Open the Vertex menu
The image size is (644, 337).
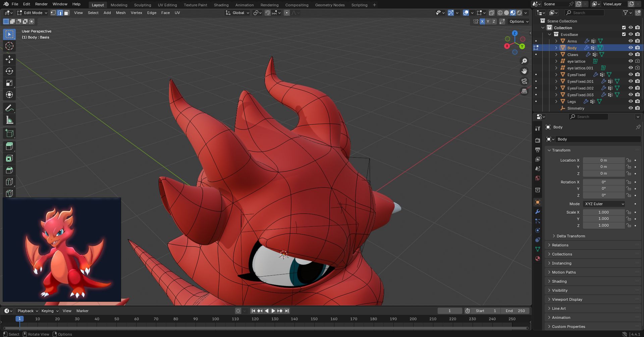[137, 13]
